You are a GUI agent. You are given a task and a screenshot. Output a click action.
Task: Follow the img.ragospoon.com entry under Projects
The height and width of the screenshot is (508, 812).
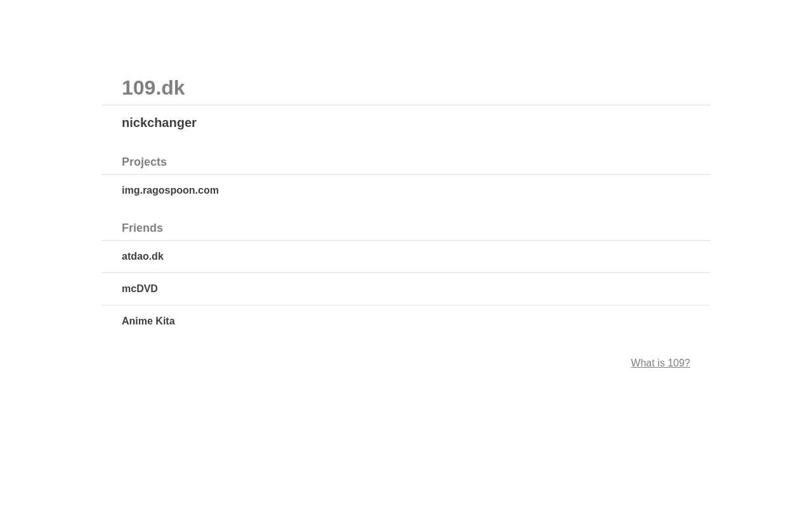(170, 190)
